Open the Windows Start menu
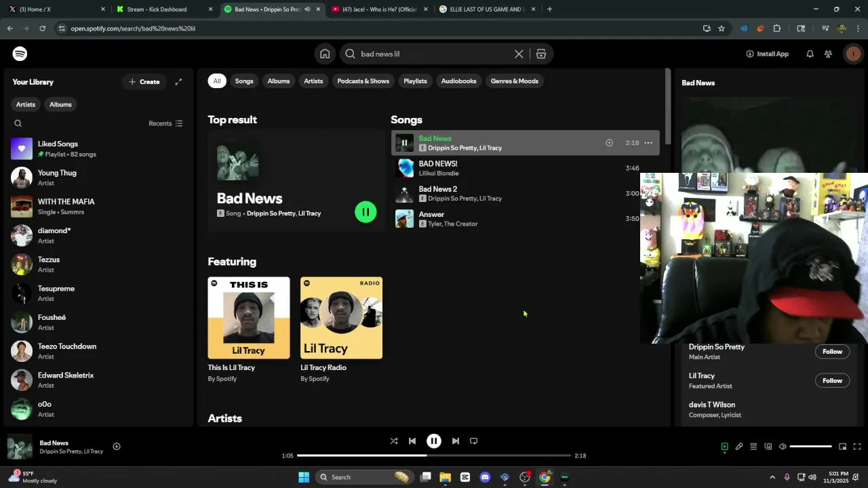This screenshot has width=868, height=488. 304,477
